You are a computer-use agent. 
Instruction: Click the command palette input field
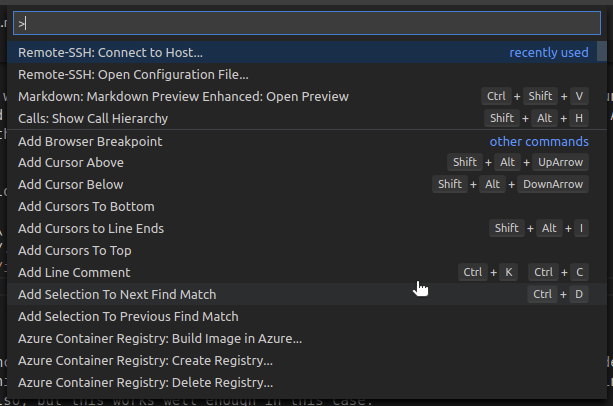(x=307, y=23)
